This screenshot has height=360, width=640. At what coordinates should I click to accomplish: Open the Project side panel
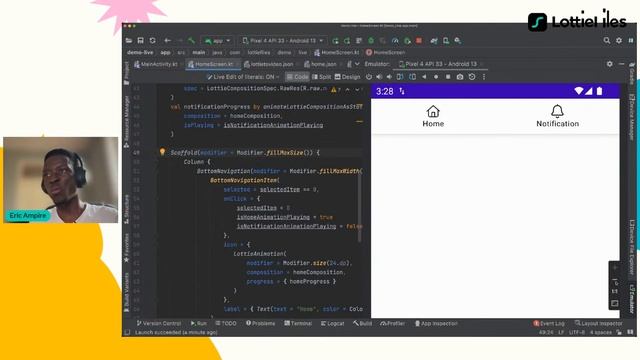click(x=127, y=73)
